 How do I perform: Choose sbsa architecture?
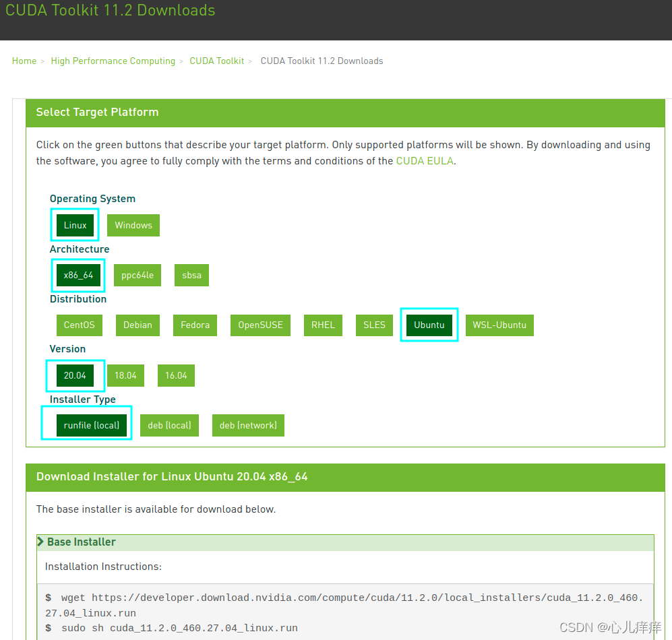coord(191,275)
